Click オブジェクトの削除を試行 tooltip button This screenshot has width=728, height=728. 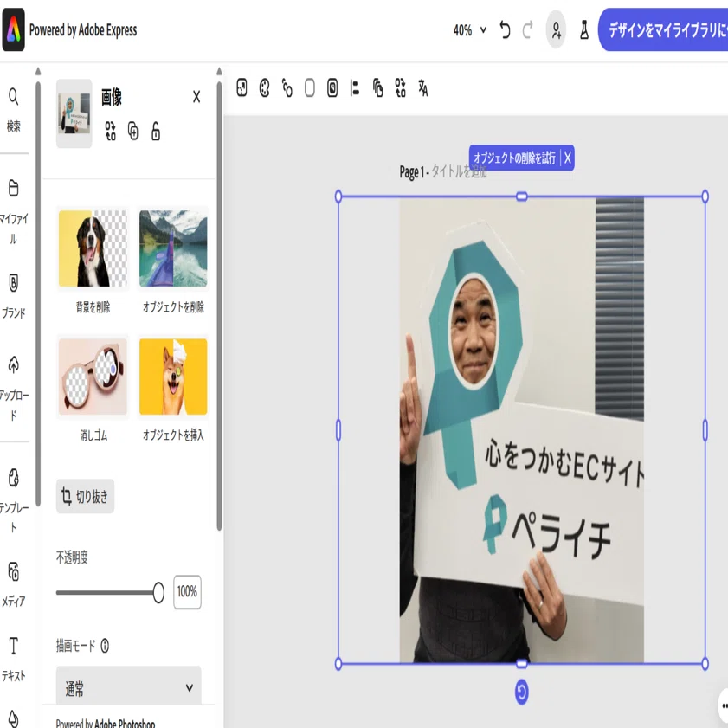click(x=514, y=158)
